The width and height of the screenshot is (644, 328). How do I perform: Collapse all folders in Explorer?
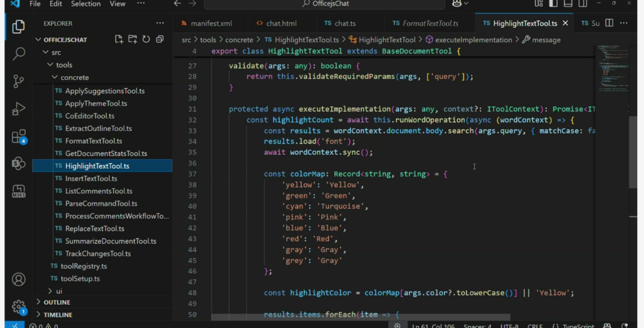[x=160, y=40]
